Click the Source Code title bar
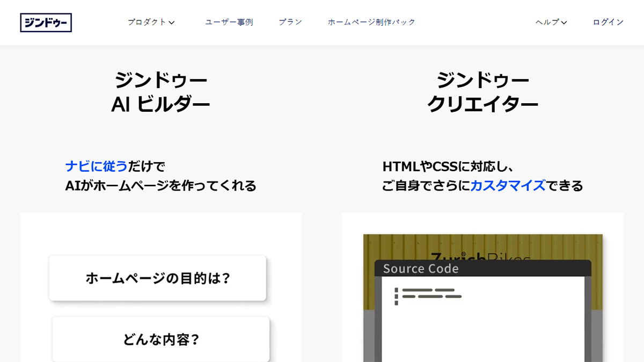Image resolution: width=644 pixels, height=362 pixels. (x=483, y=269)
